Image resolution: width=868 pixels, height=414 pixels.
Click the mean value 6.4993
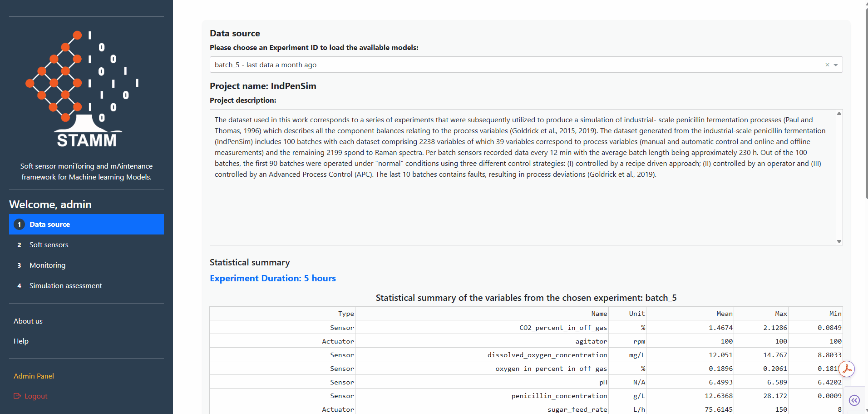pyautogui.click(x=720, y=382)
